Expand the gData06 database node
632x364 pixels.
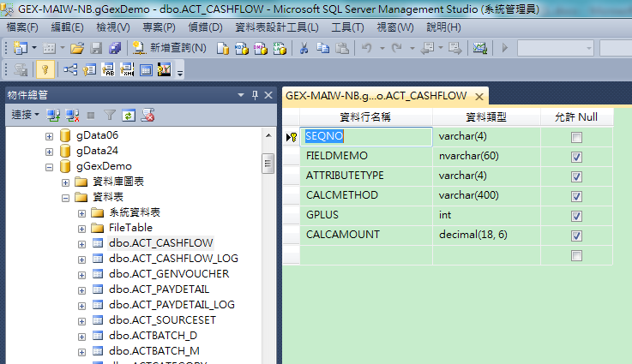coord(49,136)
